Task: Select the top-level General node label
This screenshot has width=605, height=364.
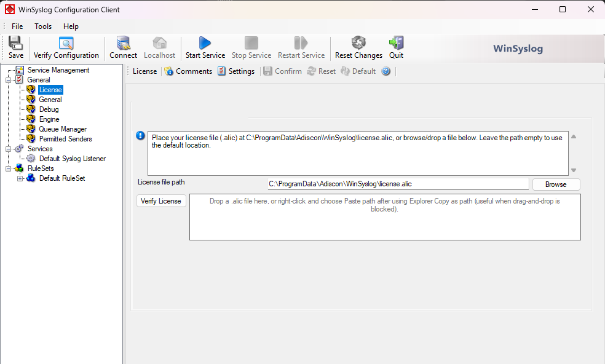Action: 39,80
